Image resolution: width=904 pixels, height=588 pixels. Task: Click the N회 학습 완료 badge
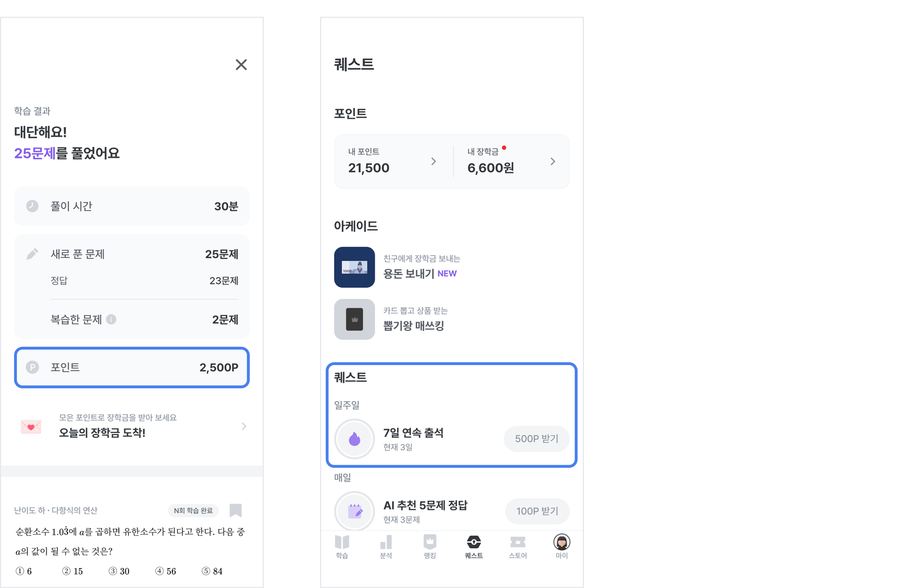coord(193,510)
